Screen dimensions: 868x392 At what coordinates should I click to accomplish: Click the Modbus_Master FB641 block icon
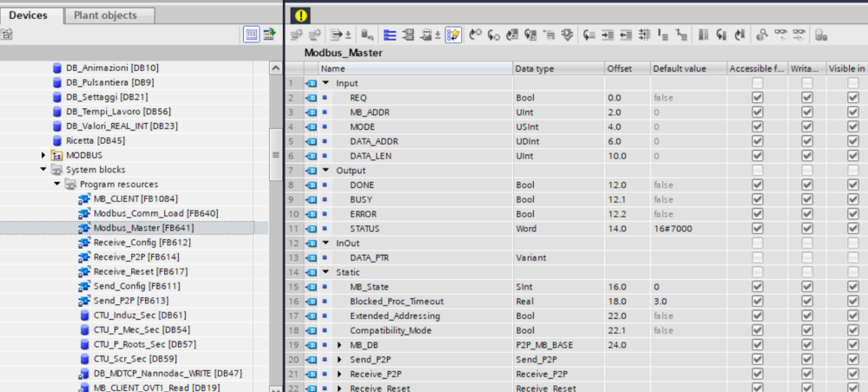tap(84, 228)
